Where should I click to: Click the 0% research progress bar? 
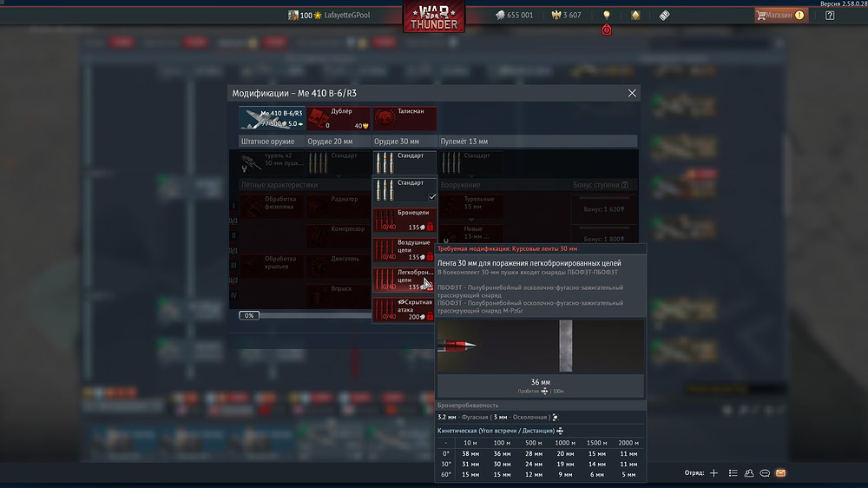[x=305, y=315]
